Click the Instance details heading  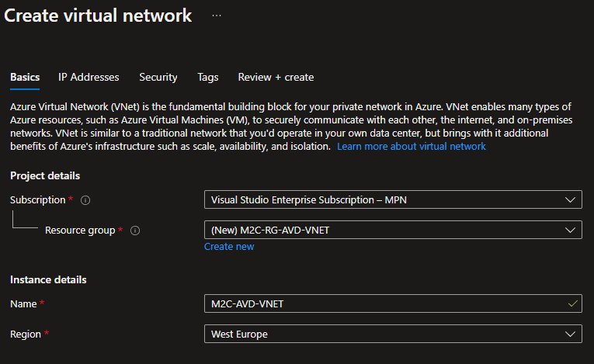coord(48,279)
